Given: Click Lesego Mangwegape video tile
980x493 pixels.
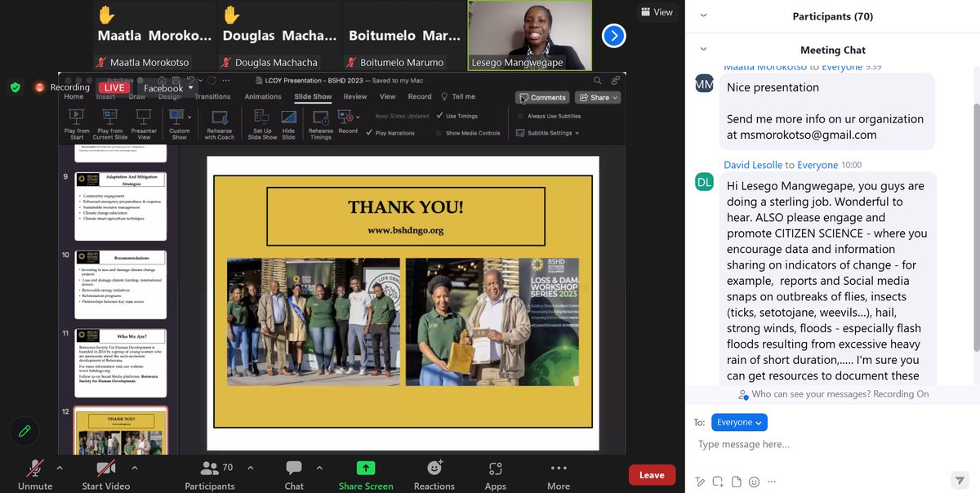Looking at the screenshot, I should pos(529,35).
